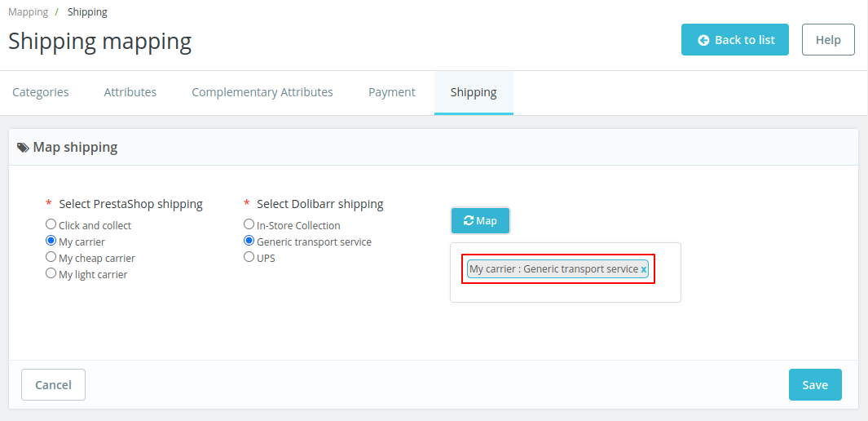The image size is (868, 421).
Task: Click the Back to list arrow icon
Action: point(703,40)
